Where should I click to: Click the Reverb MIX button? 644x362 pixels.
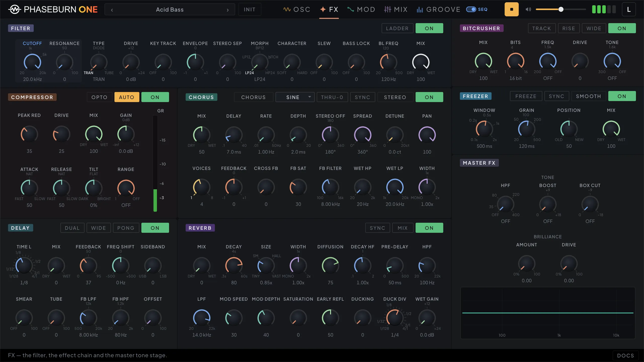click(403, 228)
